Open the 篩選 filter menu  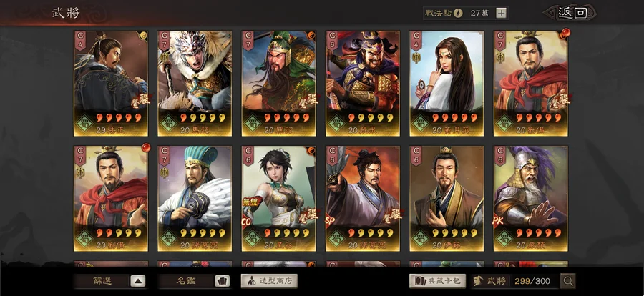click(x=102, y=281)
